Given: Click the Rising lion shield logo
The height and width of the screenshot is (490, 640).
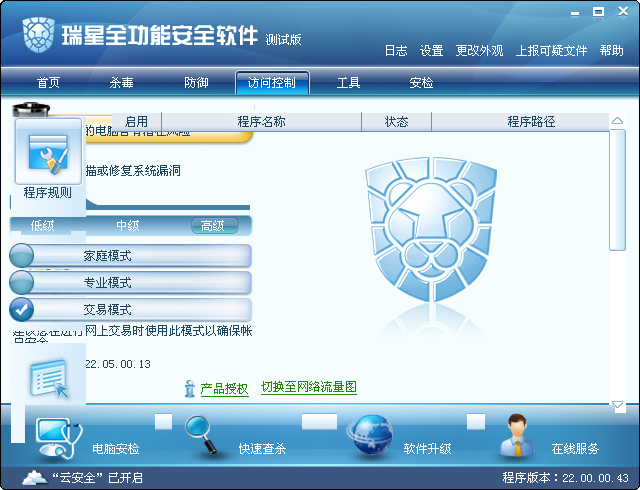Looking at the screenshot, I should point(38,34).
